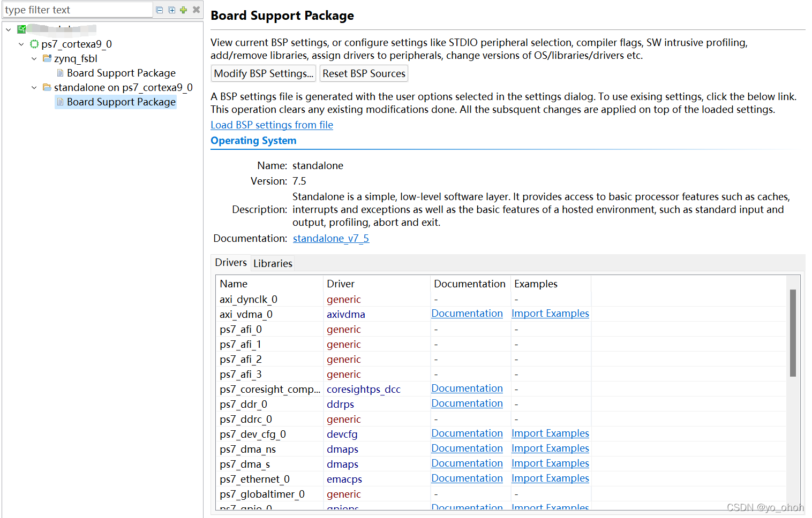The height and width of the screenshot is (518, 812).
Task: Click the expand all tree icon
Action: [x=171, y=10]
